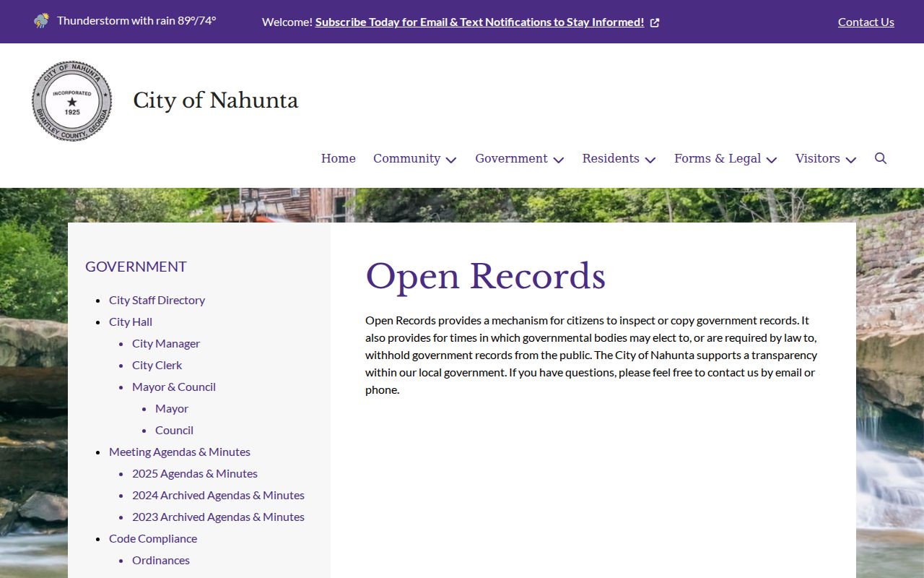Click the Contact Us link
Image resolution: width=924 pixels, height=578 pixels.
coord(866,22)
